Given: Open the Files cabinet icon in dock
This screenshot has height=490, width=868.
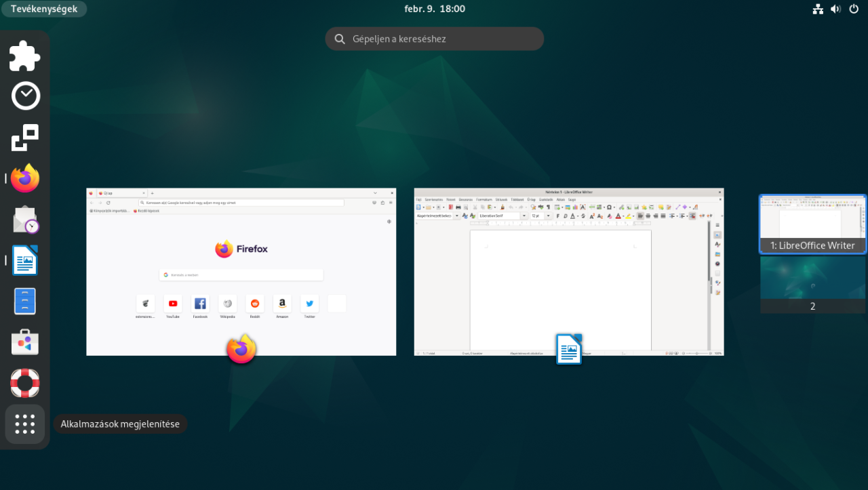Looking at the screenshot, I should 25,302.
